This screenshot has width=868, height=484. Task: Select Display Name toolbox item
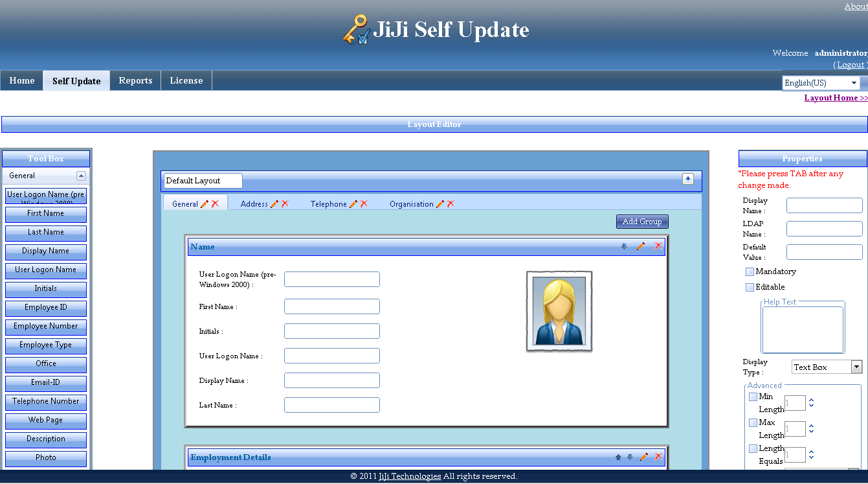pos(46,252)
